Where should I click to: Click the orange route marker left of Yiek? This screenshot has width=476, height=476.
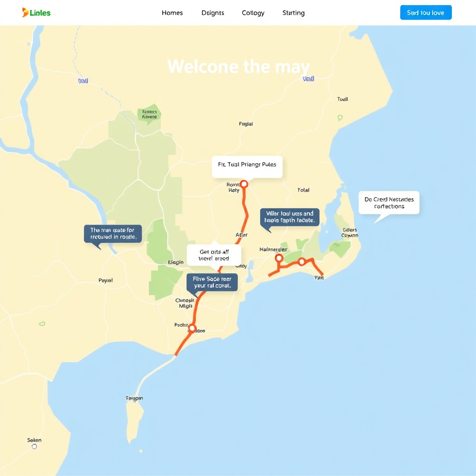(x=302, y=262)
